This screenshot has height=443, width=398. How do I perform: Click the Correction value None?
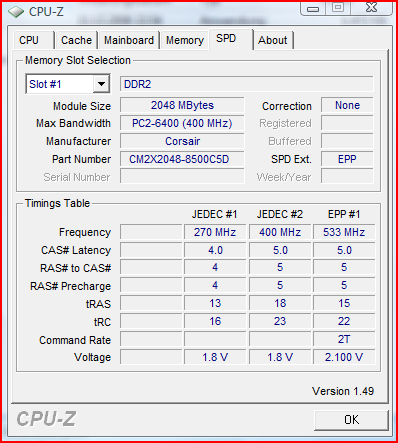pyautogui.click(x=347, y=105)
